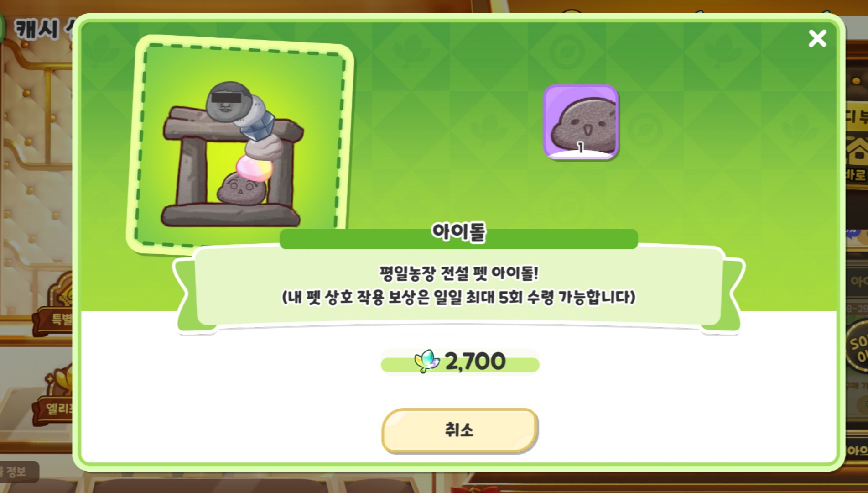
Task: Click the 바로 label under the house icon
Action: (x=856, y=175)
